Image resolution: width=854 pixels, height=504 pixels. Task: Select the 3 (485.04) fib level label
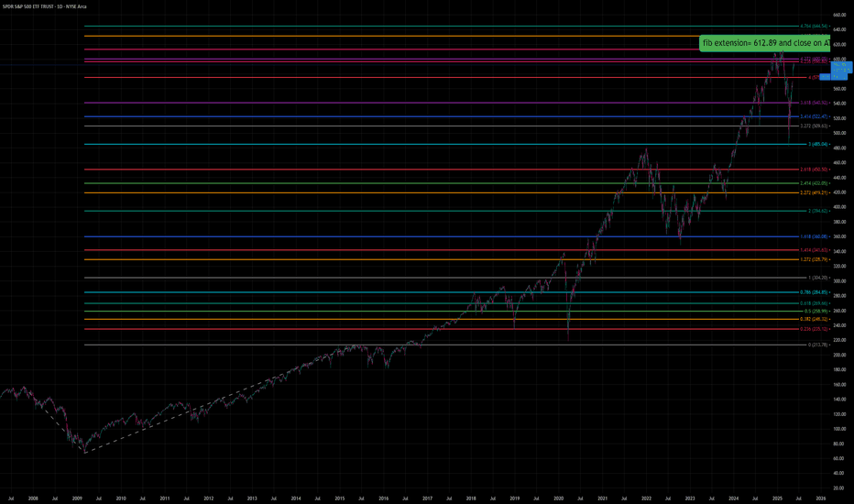pyautogui.click(x=818, y=145)
